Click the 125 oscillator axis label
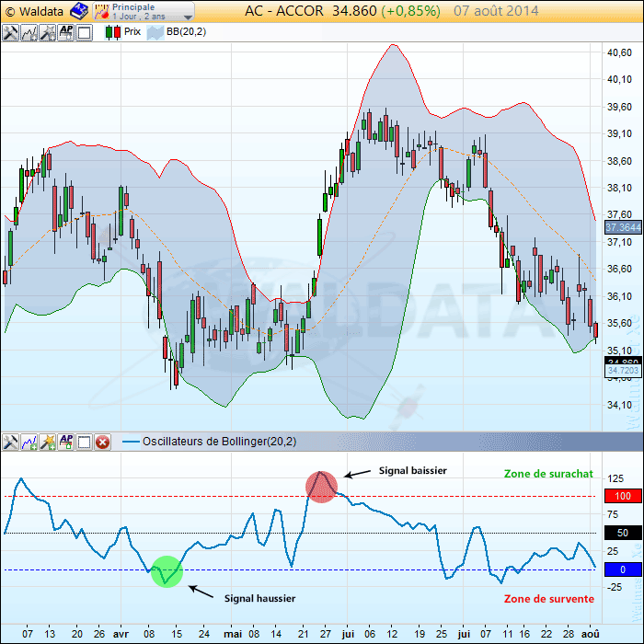Viewport: 644px width, 644px height. pos(615,478)
